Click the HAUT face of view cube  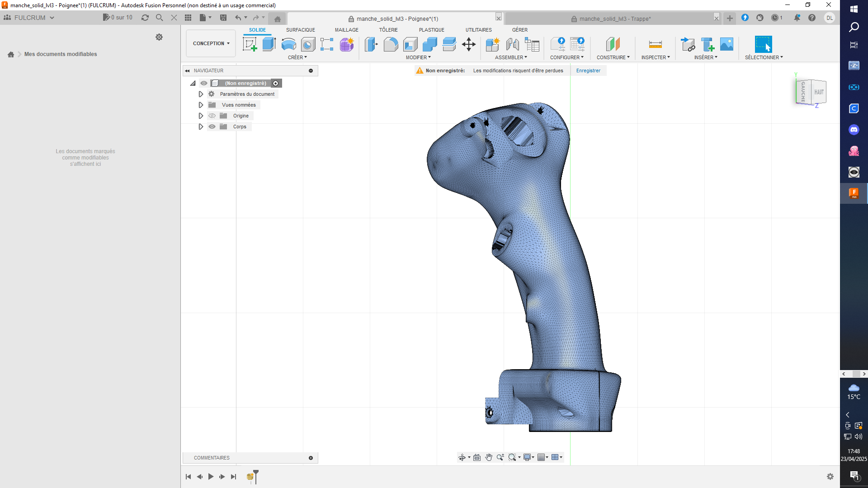tap(819, 92)
